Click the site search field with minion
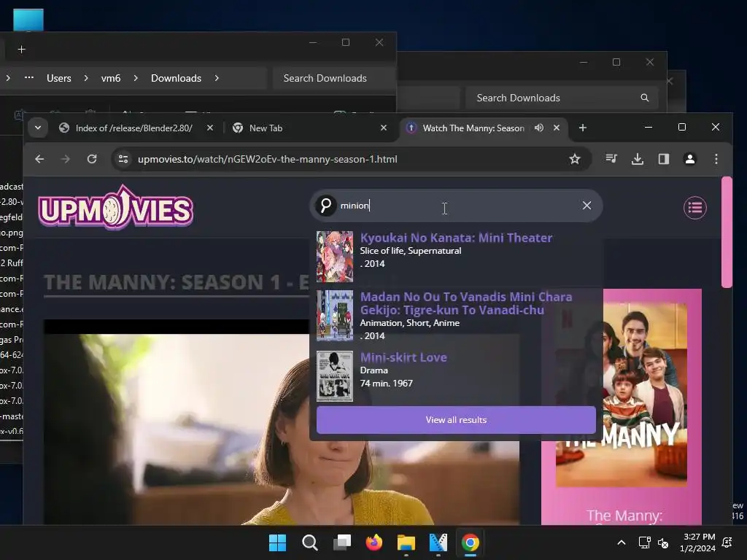The image size is (747, 560). point(457,206)
